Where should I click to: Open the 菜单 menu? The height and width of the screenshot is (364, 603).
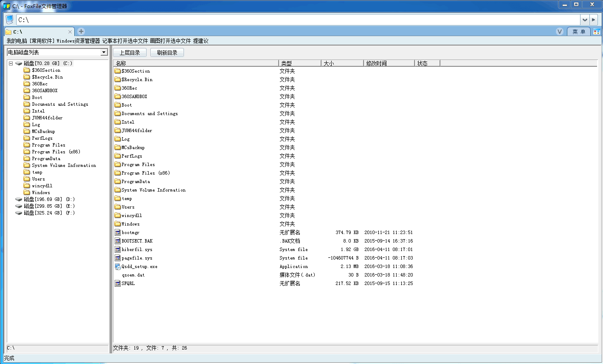tap(578, 32)
